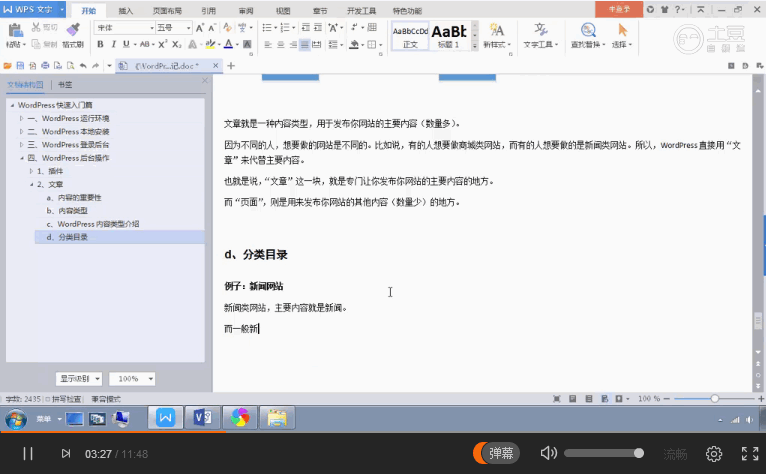Click the print quick-access icon
This screenshot has height=474, width=766.
click(x=45, y=65)
